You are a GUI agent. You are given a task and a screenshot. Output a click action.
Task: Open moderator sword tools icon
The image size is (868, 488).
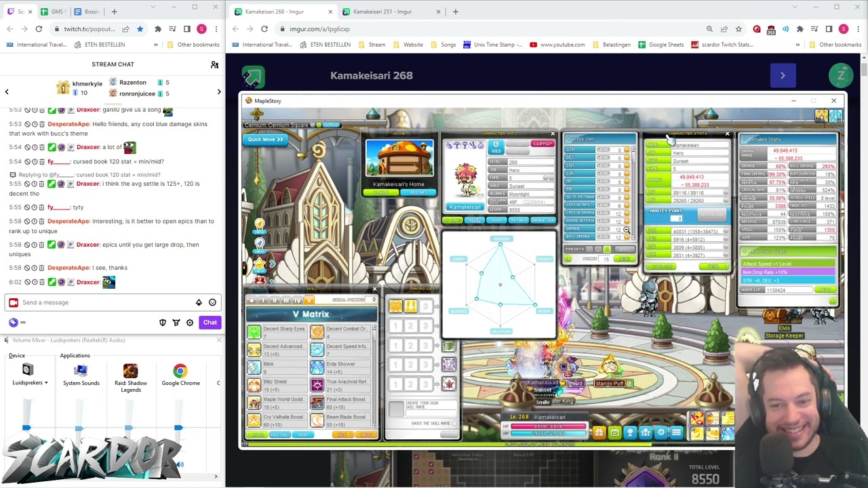pos(176,323)
